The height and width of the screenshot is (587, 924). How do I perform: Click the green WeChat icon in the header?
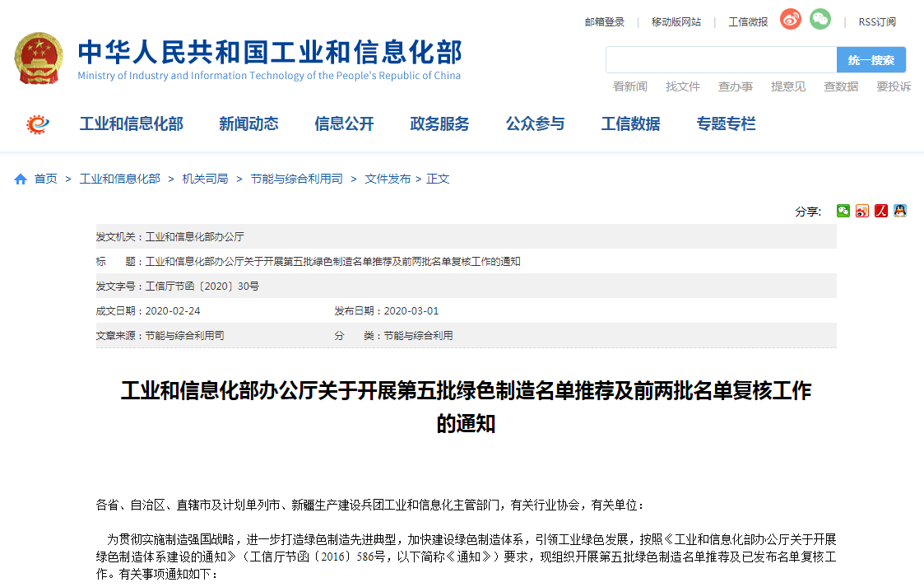click(x=820, y=20)
